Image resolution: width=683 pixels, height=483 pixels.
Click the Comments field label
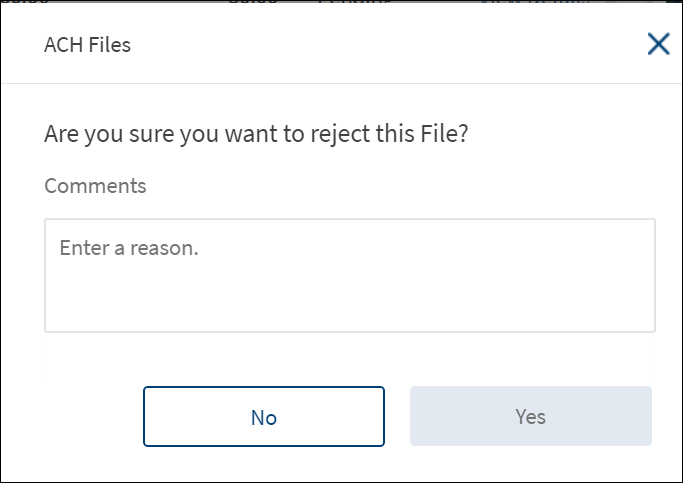tap(95, 186)
